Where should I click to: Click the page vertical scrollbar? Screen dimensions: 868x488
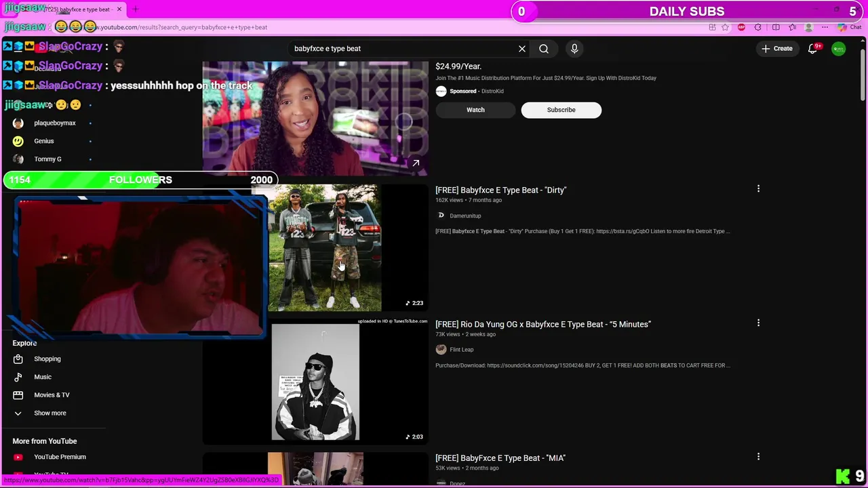(x=863, y=75)
